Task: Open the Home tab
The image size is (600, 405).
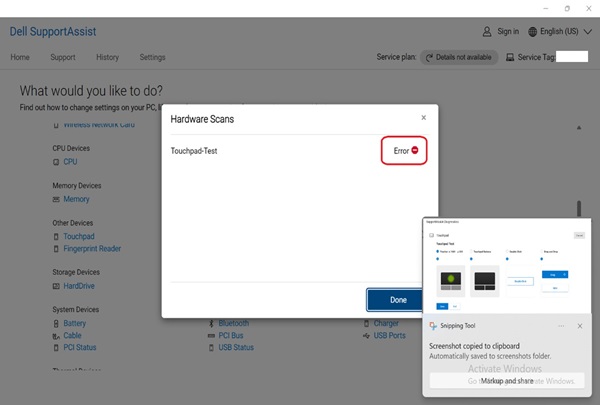Action: tap(20, 57)
